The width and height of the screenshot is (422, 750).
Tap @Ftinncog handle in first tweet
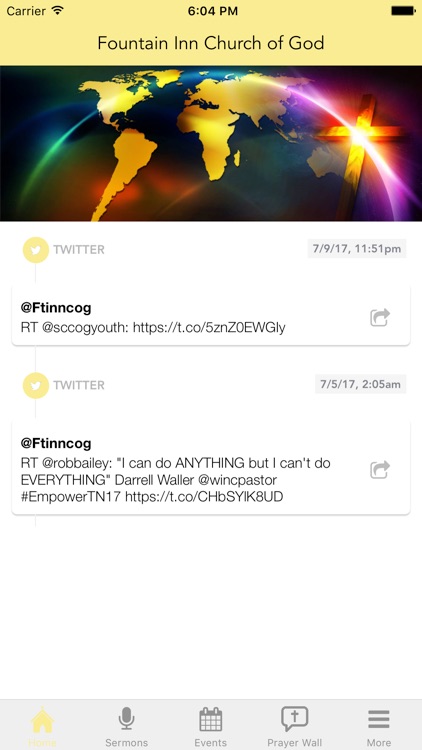tap(56, 308)
